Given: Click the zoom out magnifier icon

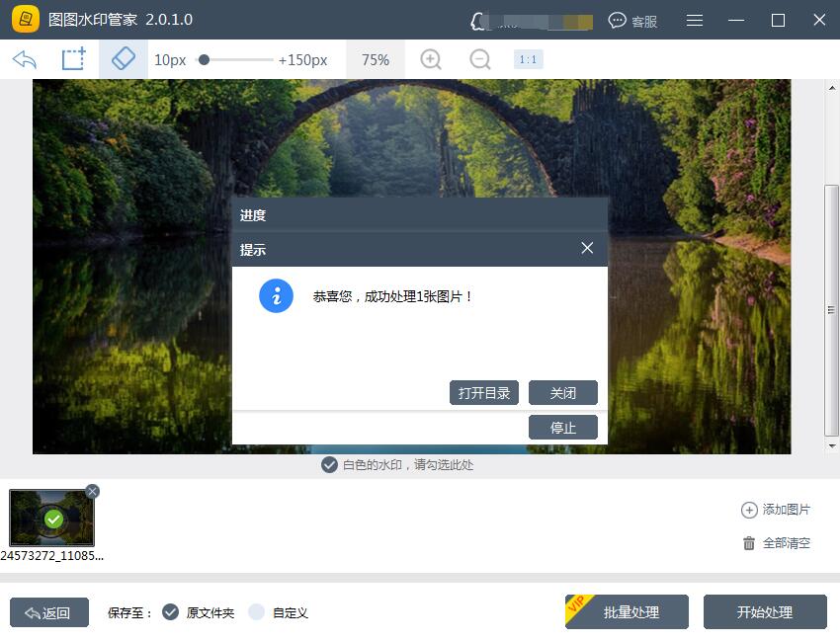Looking at the screenshot, I should pos(480,59).
